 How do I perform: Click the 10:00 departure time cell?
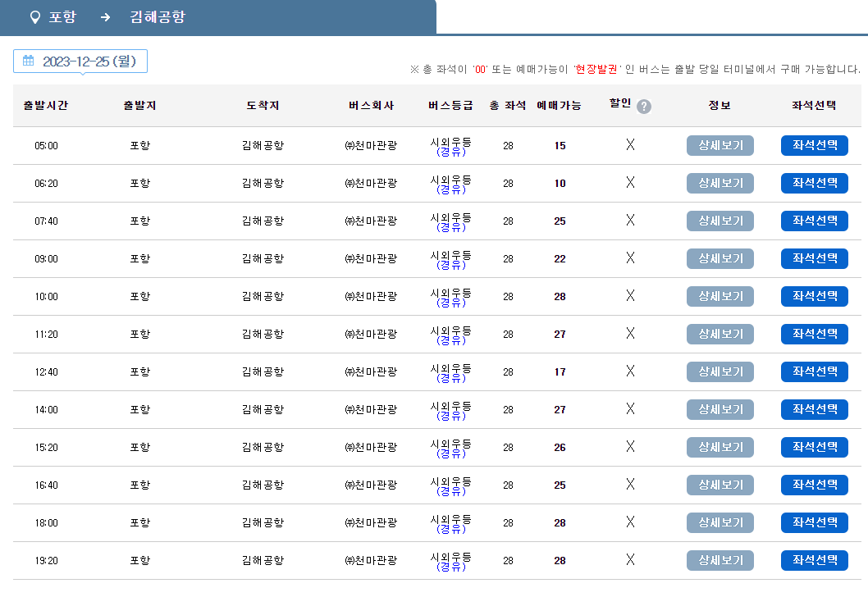[46, 297]
